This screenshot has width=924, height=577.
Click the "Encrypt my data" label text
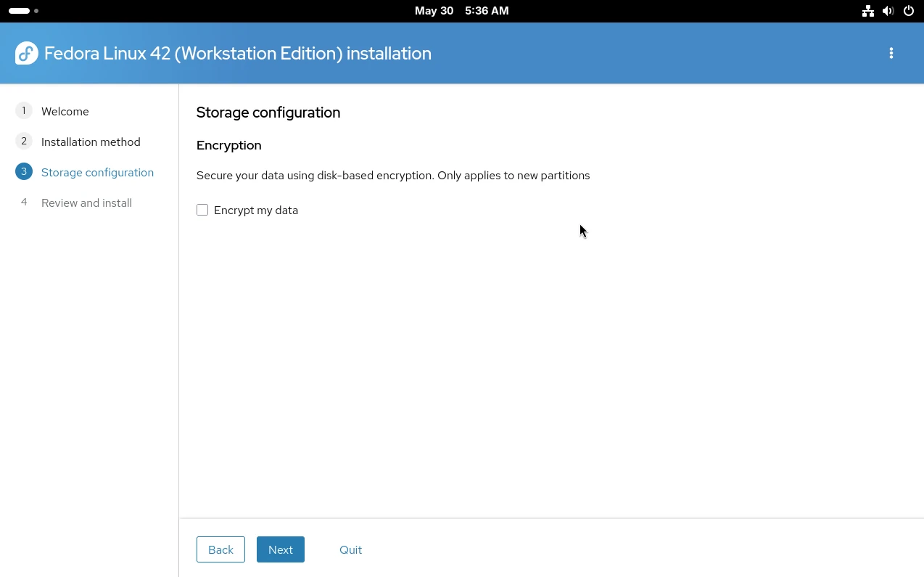click(256, 210)
